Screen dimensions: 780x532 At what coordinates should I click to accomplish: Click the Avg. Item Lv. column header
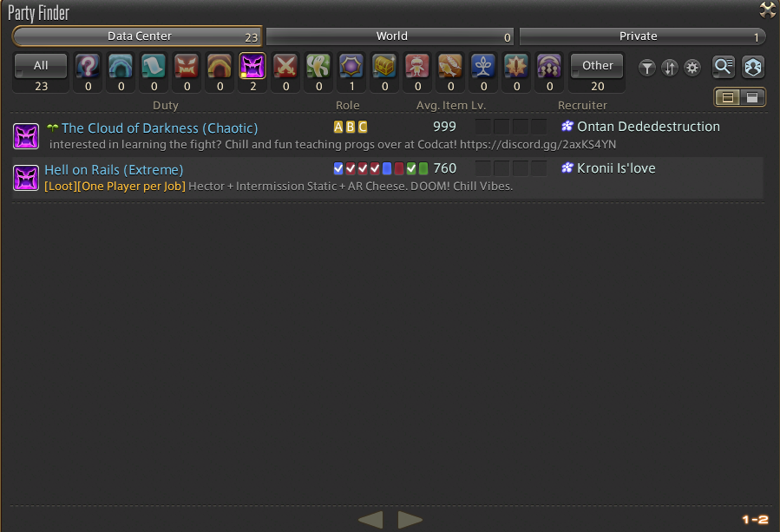click(450, 106)
